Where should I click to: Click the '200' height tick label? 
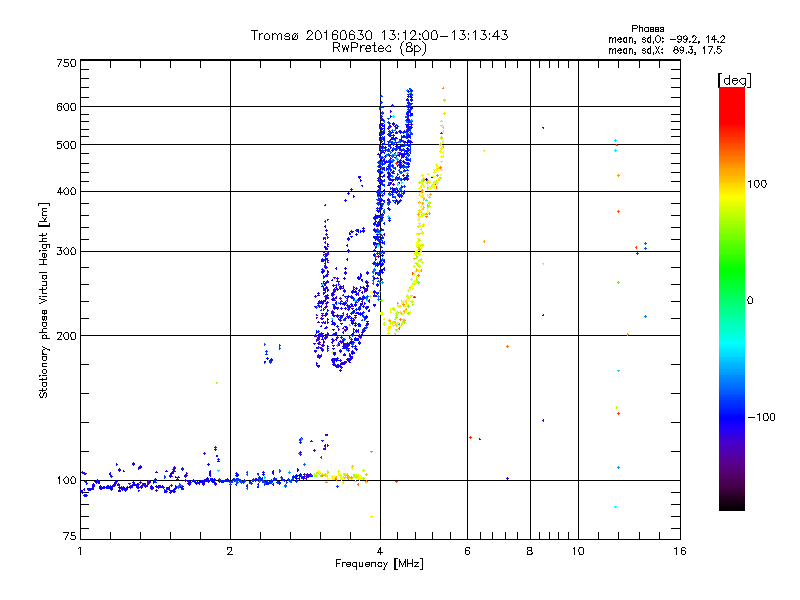point(66,336)
